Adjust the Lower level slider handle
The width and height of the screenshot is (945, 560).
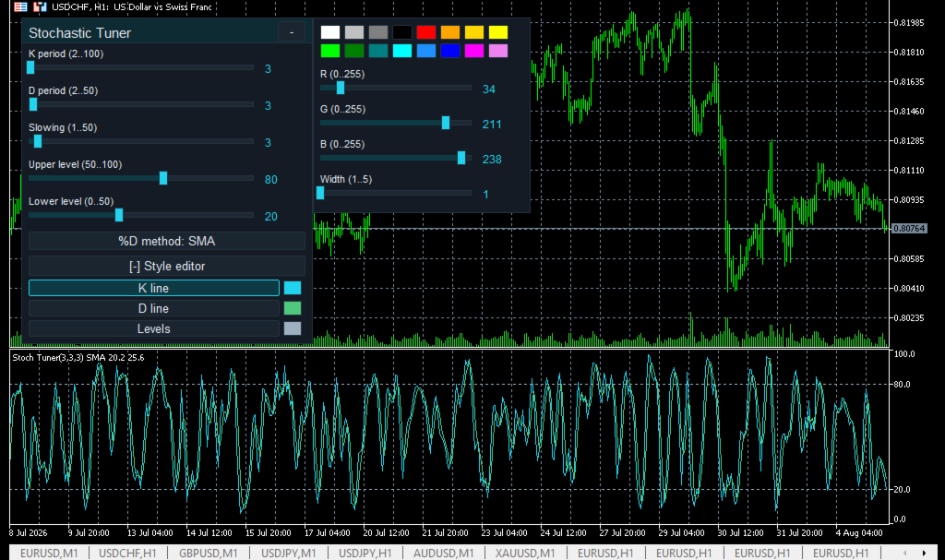(119, 215)
